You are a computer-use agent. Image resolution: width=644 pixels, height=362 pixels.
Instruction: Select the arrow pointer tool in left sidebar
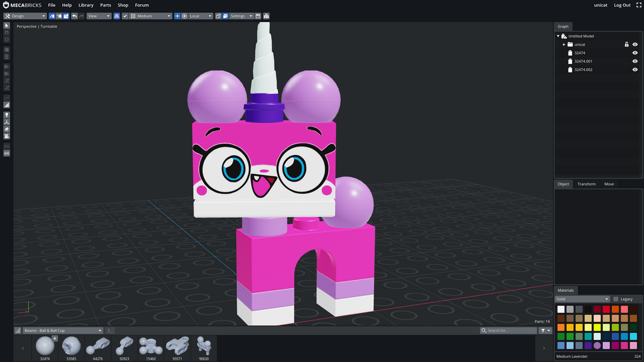point(7,25)
